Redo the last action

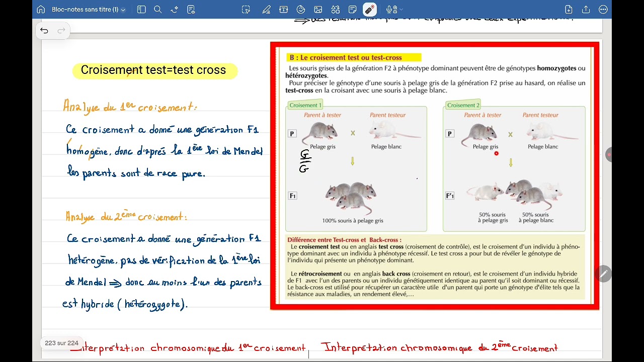(61, 31)
